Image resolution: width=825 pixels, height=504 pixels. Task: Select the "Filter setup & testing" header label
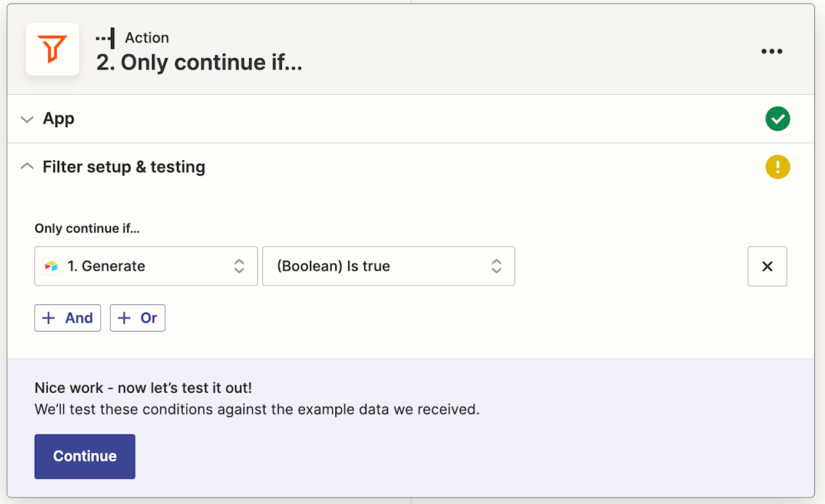[x=124, y=167]
